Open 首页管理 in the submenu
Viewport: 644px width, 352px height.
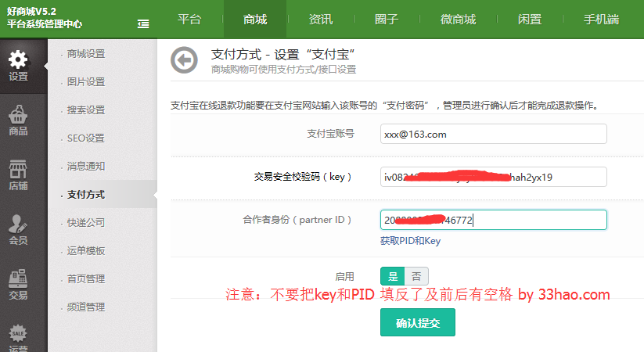(86, 279)
